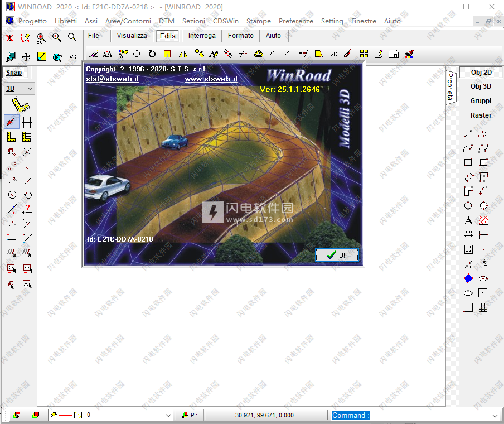Click the yellow measuring ruler icon
This screenshot has height=424, width=504.
[20, 105]
